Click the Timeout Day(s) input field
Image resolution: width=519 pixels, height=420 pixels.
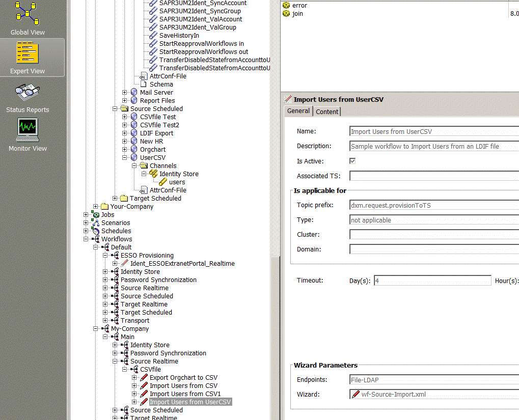(432, 281)
